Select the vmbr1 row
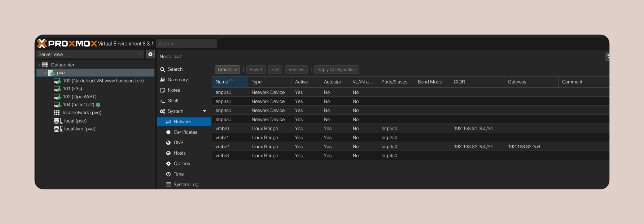This screenshot has height=224, width=644. [x=411, y=138]
